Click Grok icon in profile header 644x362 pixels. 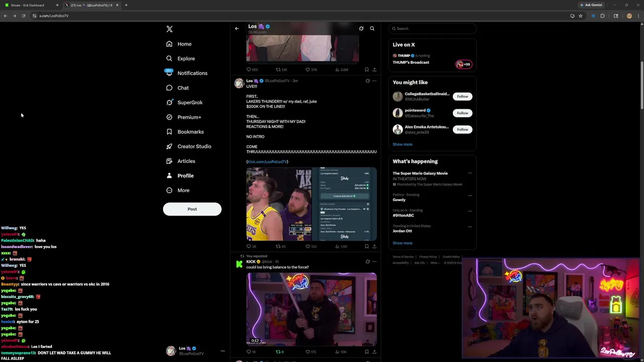(x=361, y=29)
